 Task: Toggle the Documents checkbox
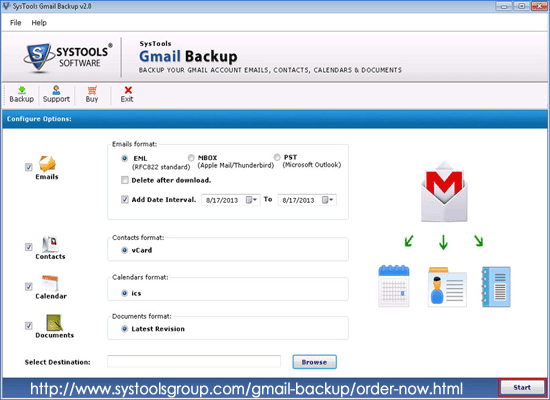pyautogui.click(x=29, y=326)
